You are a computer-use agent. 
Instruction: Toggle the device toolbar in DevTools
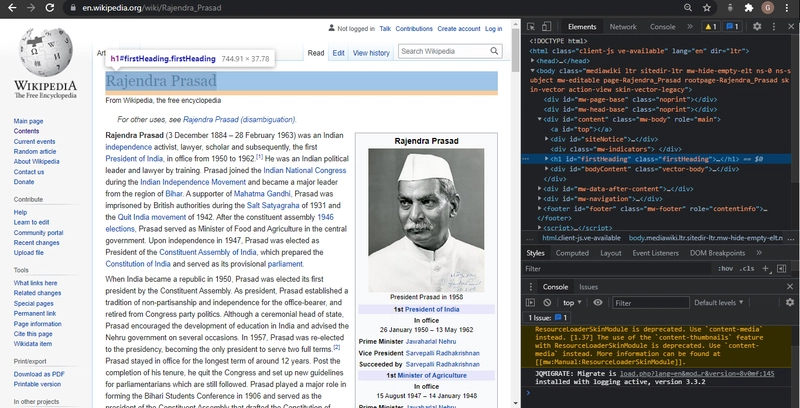(546, 27)
